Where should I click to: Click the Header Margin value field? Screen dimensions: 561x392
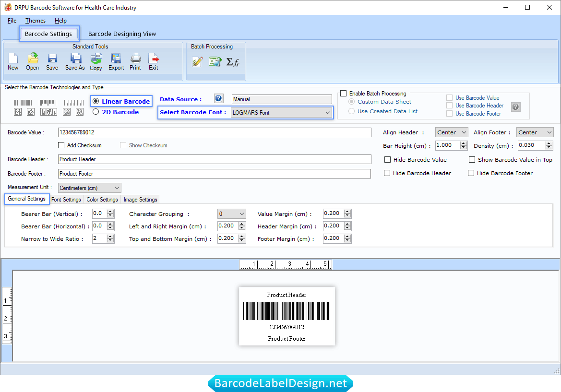(334, 226)
